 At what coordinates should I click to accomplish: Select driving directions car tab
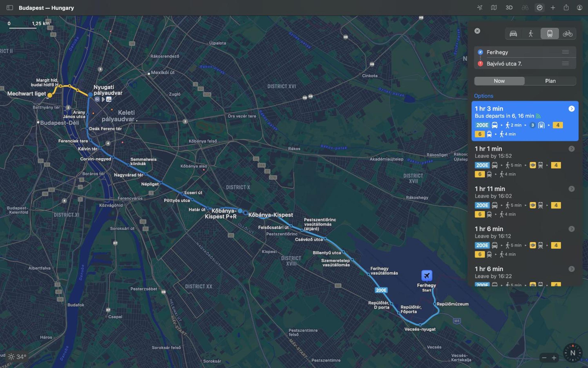click(513, 34)
